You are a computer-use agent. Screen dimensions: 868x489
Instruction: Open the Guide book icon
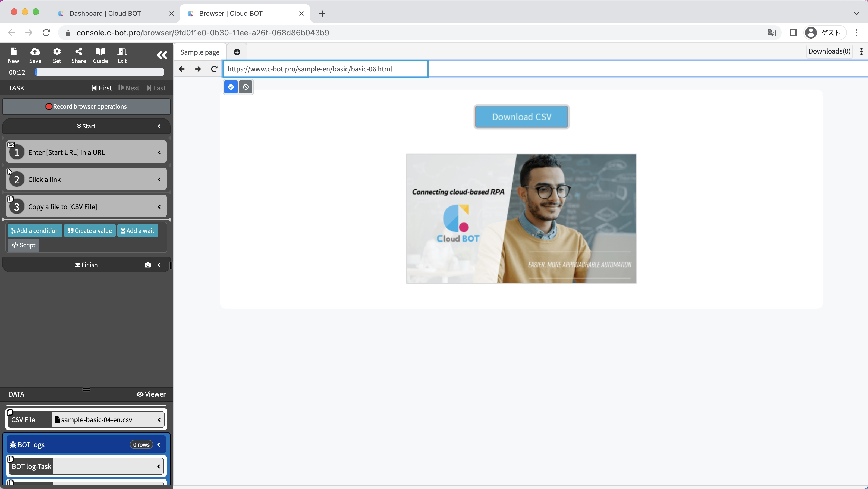tap(100, 55)
